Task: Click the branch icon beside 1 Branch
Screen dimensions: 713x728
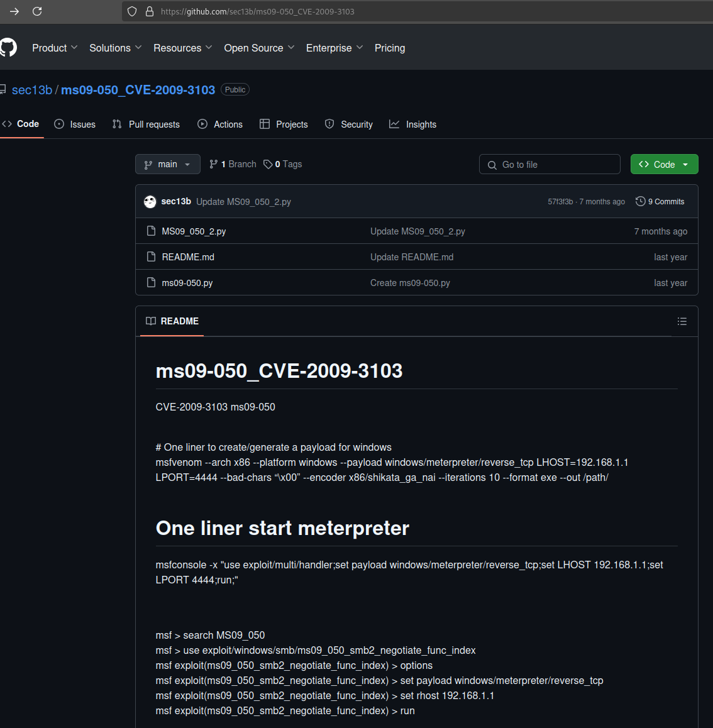Action: [214, 164]
